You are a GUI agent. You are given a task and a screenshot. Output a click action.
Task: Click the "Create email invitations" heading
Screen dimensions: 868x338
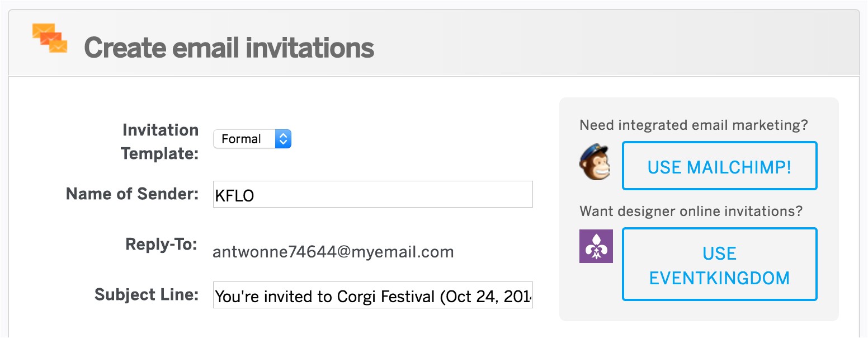click(229, 48)
